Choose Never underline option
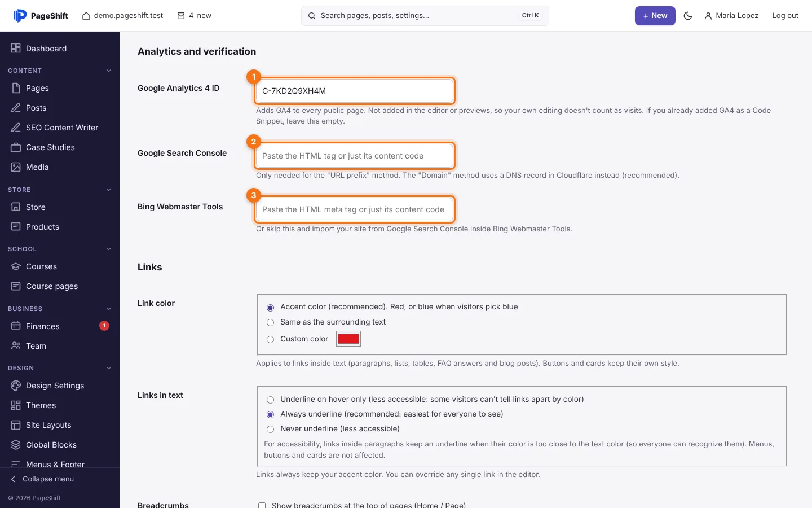 coord(270,429)
